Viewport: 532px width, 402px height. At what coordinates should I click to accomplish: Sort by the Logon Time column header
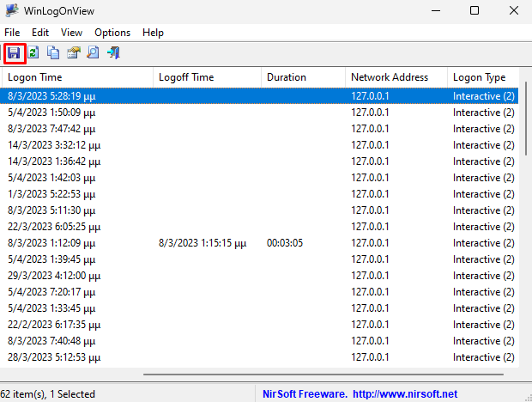(x=78, y=77)
